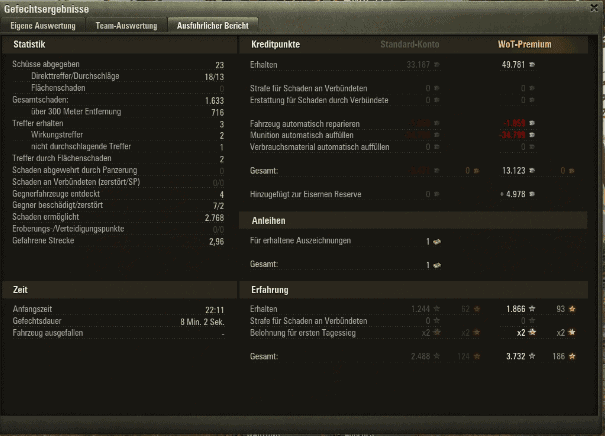The height and width of the screenshot is (436, 605).
Task: Click the credits icon next to 49.781
Action: tap(532, 64)
